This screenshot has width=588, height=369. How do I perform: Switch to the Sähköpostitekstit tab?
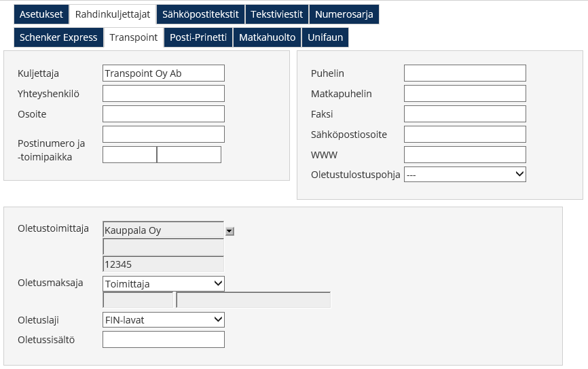click(200, 14)
